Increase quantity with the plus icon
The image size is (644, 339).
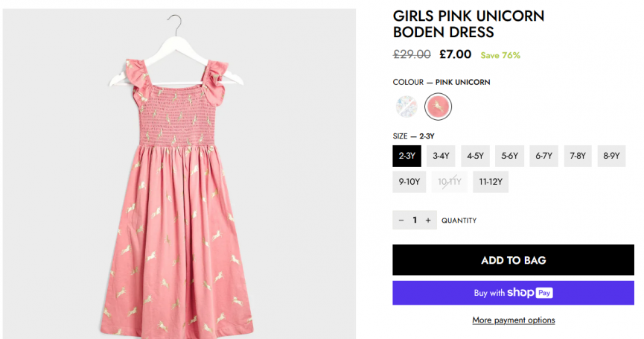pyautogui.click(x=428, y=221)
